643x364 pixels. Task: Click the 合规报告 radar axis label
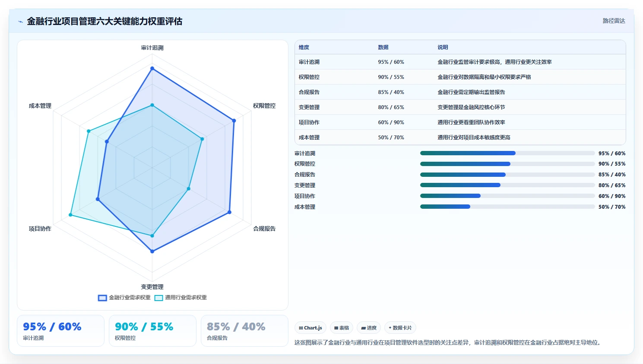264,229
